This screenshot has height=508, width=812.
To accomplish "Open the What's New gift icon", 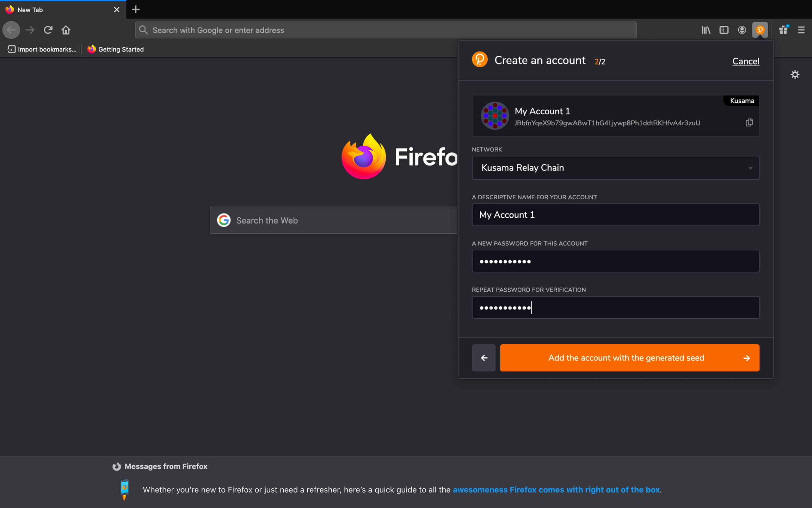I will [783, 30].
